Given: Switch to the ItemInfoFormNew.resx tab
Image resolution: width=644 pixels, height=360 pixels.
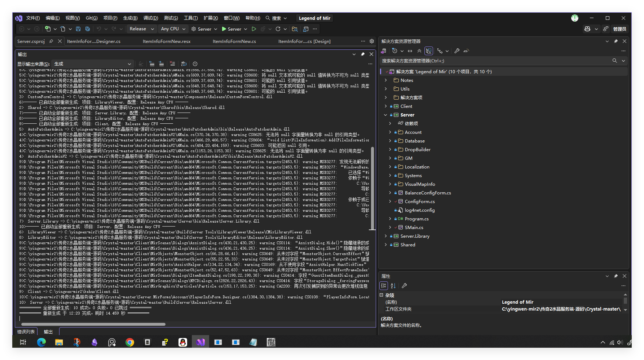Looking at the screenshot, I should point(167,41).
